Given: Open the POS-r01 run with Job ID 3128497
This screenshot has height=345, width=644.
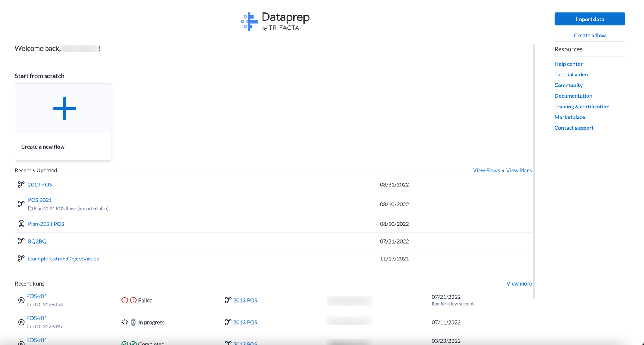Looking at the screenshot, I should [x=37, y=318].
